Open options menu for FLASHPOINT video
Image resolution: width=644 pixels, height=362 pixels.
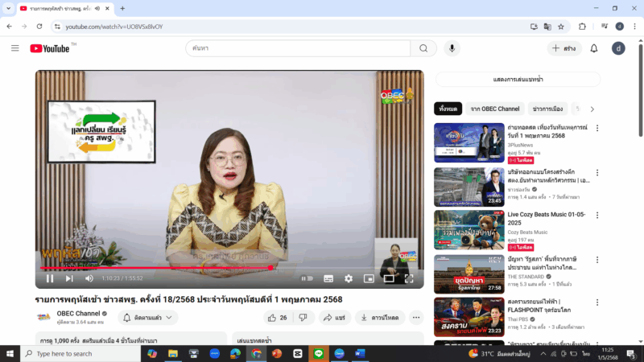[x=597, y=302]
